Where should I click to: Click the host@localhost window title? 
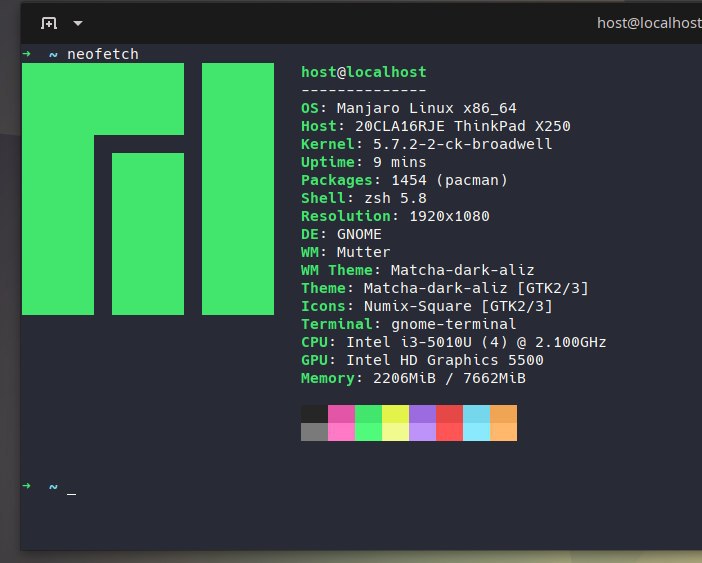(649, 23)
